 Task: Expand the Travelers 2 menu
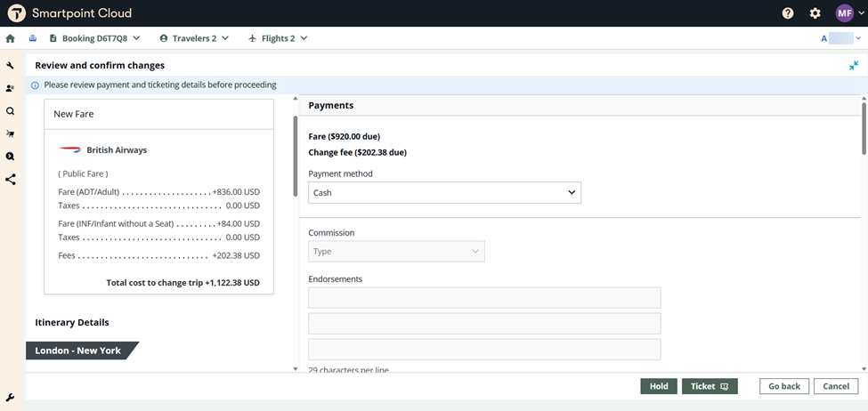tap(193, 38)
